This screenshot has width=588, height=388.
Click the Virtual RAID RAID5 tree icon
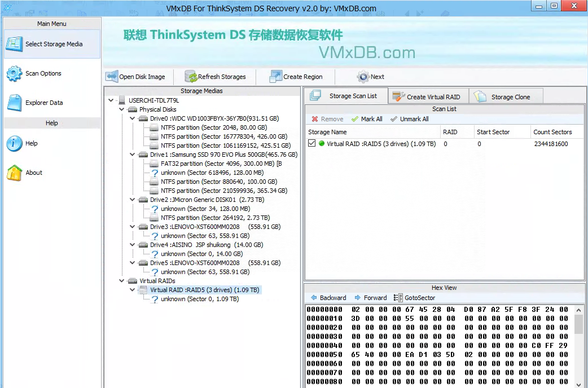pos(143,290)
